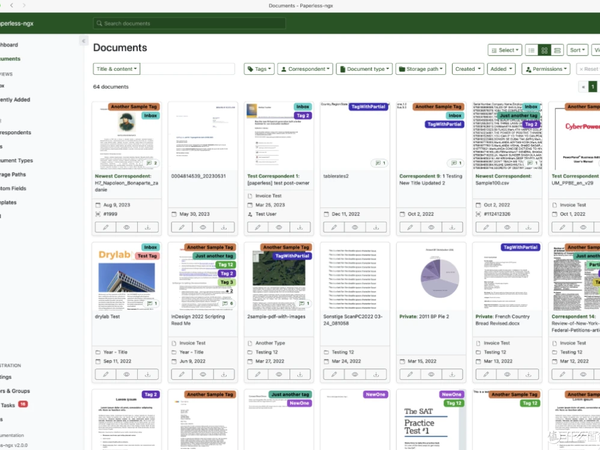Preview the 2011 BP Pie 2 document
Screen dimensions: 600x450
coord(431,374)
